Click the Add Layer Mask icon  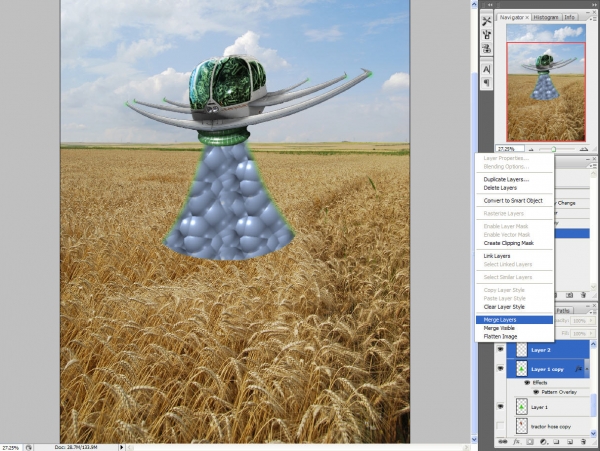(x=530, y=442)
